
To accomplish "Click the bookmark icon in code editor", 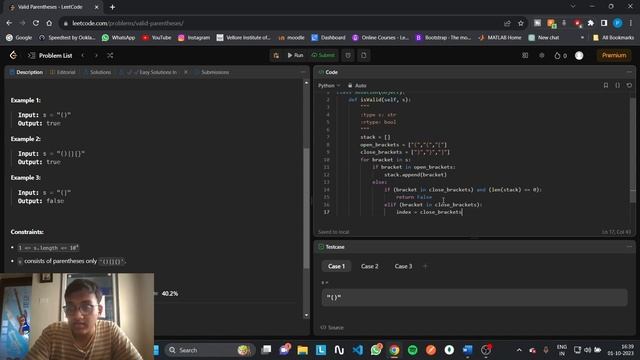I will point(606,85).
